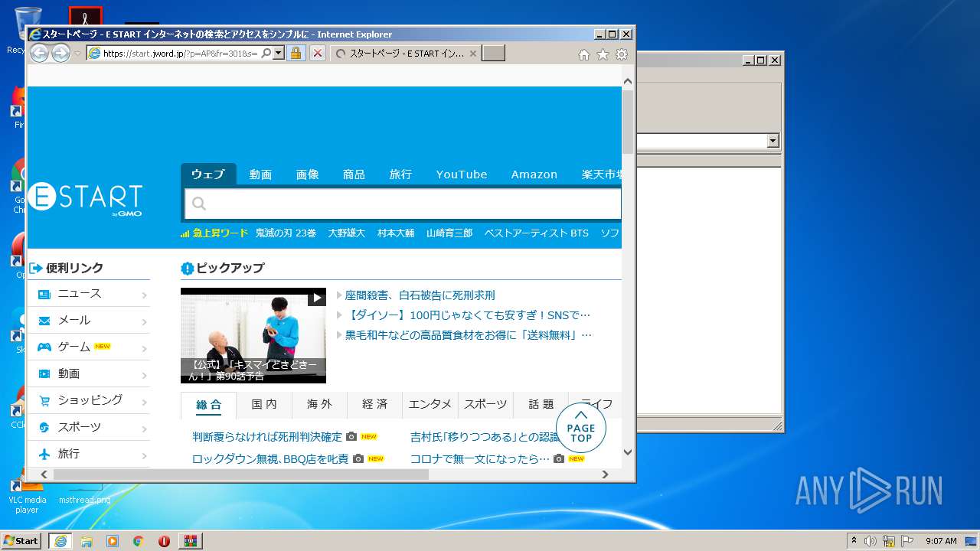Open Chrome from the taskbar
Screen dimensions: 980x551
pos(138,541)
